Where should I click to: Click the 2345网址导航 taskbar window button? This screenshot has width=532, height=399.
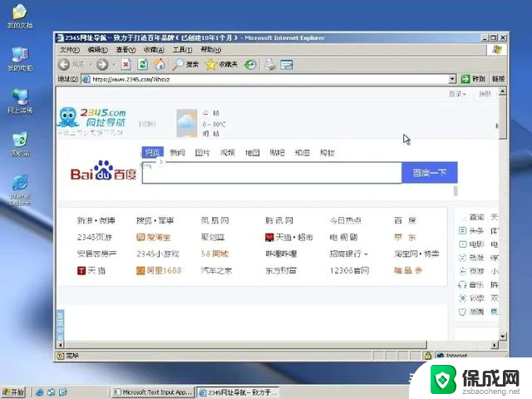238,392
